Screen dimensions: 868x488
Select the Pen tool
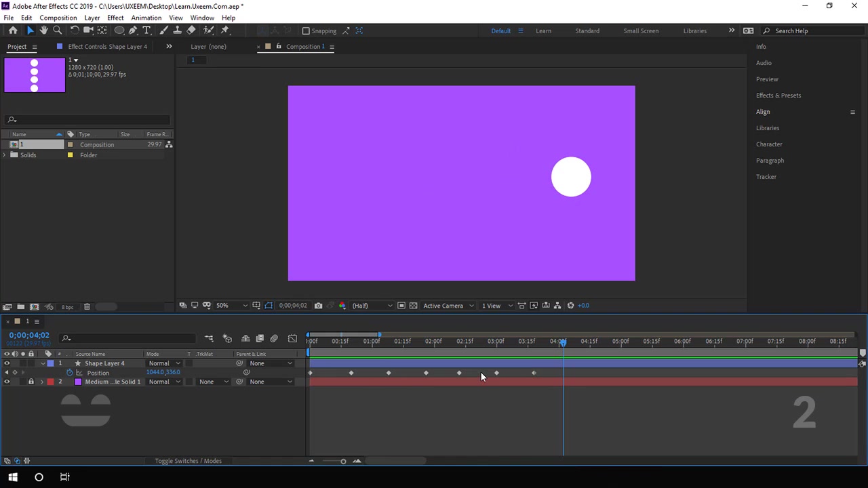tap(133, 30)
